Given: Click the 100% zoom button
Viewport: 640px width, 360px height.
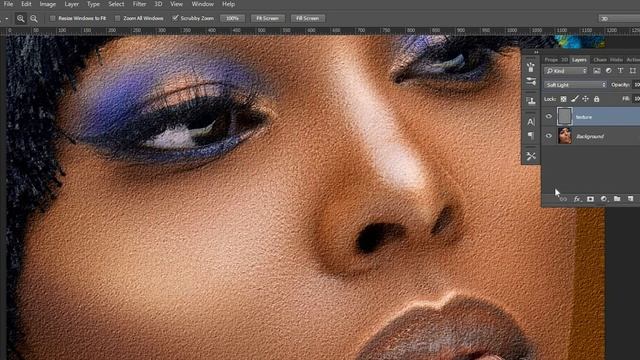Looking at the screenshot, I should tap(232, 18).
